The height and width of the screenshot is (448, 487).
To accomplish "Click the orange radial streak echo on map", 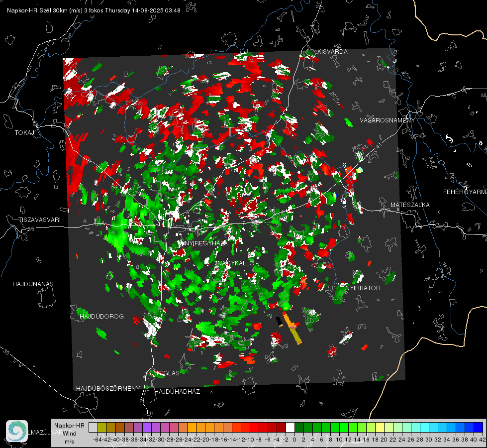I will pyautogui.click(x=292, y=329).
